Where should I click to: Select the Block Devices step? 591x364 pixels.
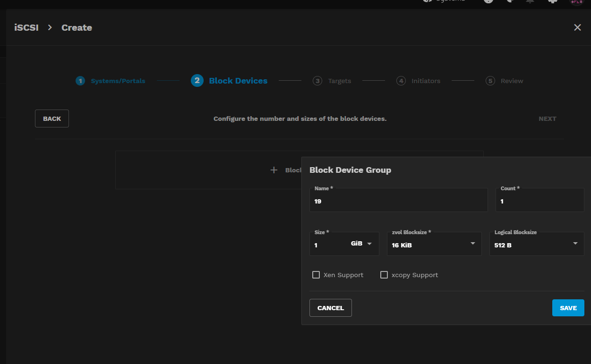(x=229, y=81)
